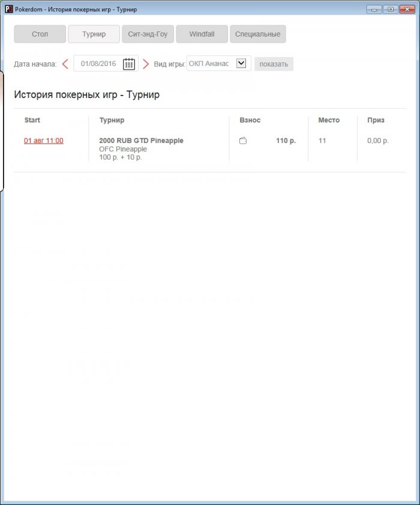Click the wallet icon in Взнос column
Image resolution: width=420 pixels, height=505 pixels.
pos(243,141)
